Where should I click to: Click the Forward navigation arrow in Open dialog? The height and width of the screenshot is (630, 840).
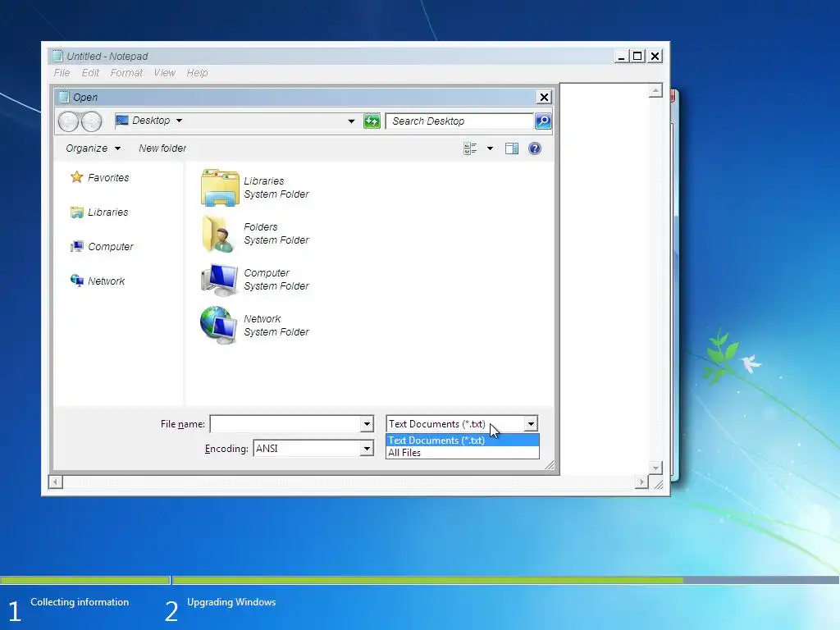coord(92,121)
